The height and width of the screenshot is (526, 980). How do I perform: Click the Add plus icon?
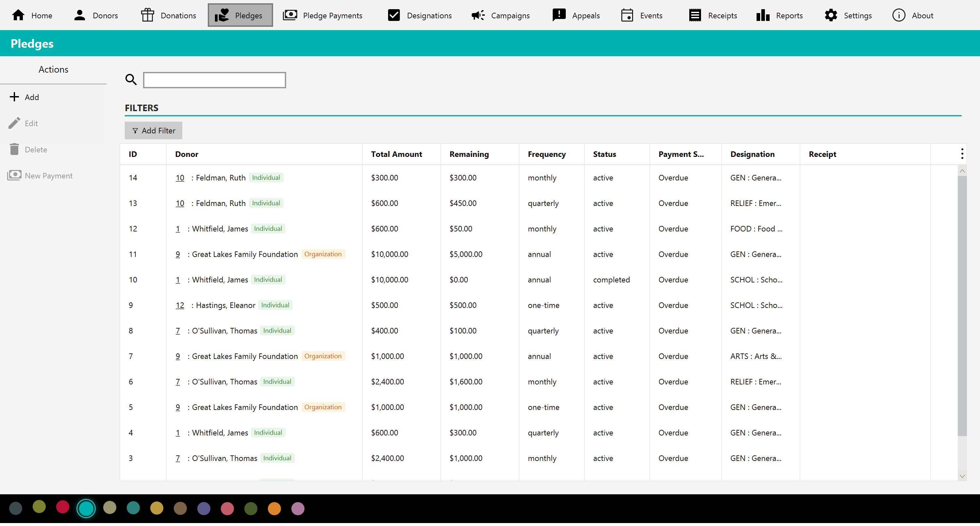(x=14, y=97)
